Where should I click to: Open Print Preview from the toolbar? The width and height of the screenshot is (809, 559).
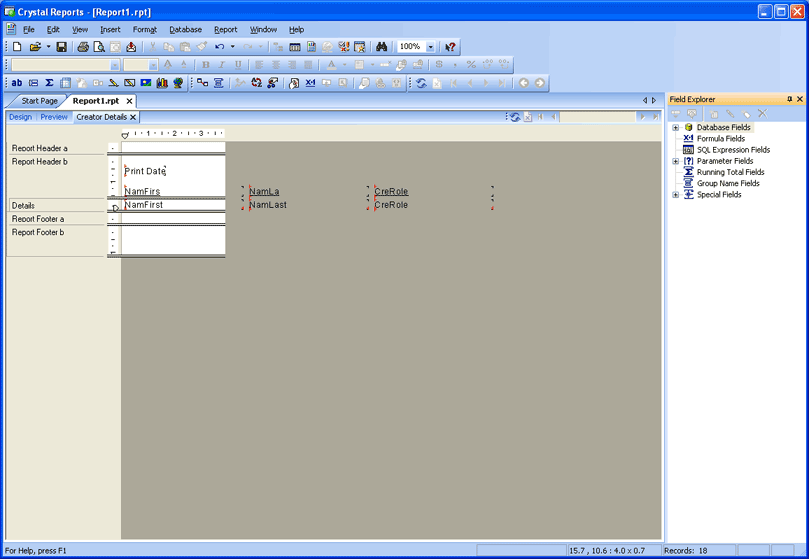pos(99,47)
